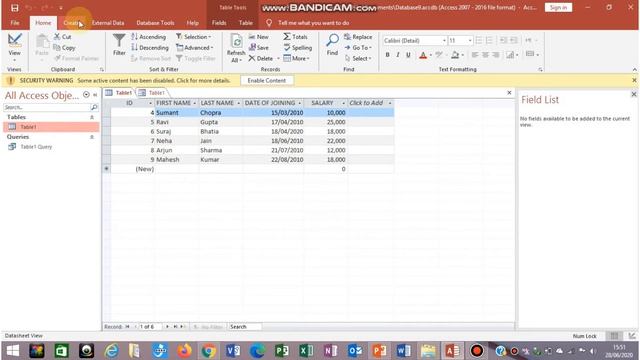Save the database from Quick Access Toolbar
This screenshot has height=360, width=640.
tap(15, 7)
